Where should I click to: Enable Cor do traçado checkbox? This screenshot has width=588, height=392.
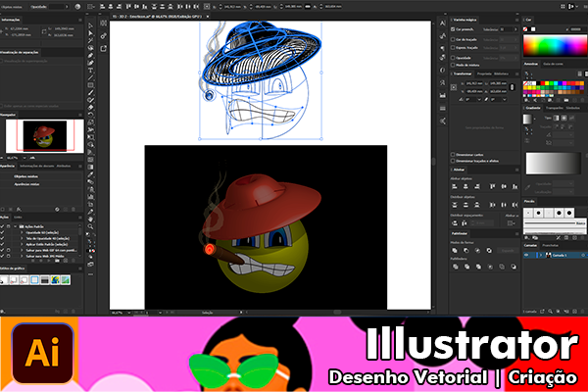click(453, 39)
